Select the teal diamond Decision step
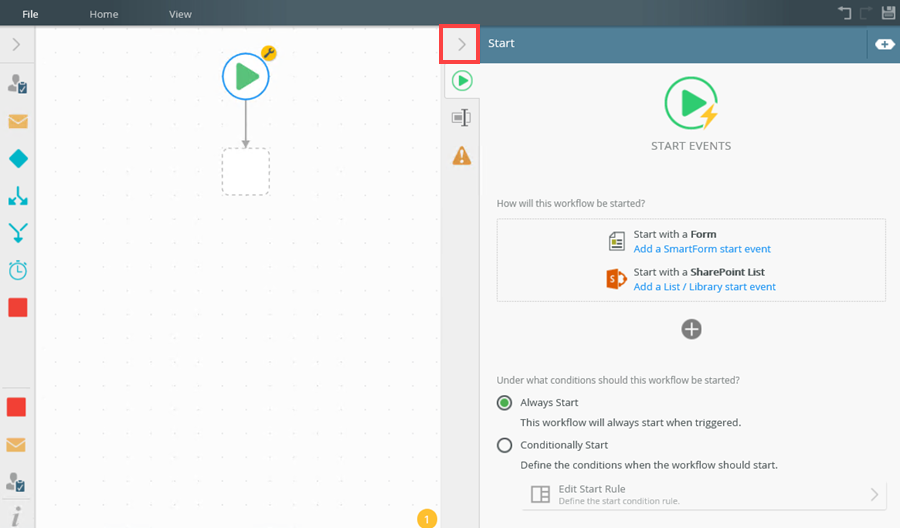The image size is (900, 528). pos(18,158)
